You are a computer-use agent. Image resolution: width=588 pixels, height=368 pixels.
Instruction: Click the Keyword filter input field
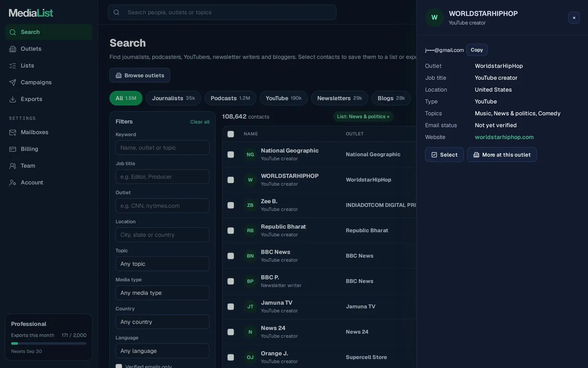coord(163,148)
